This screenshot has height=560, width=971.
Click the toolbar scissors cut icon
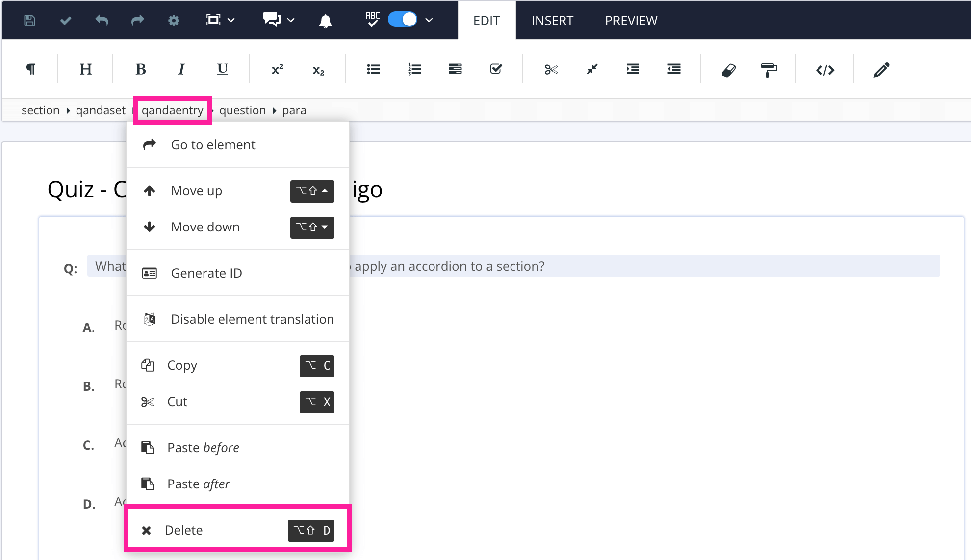click(x=551, y=70)
